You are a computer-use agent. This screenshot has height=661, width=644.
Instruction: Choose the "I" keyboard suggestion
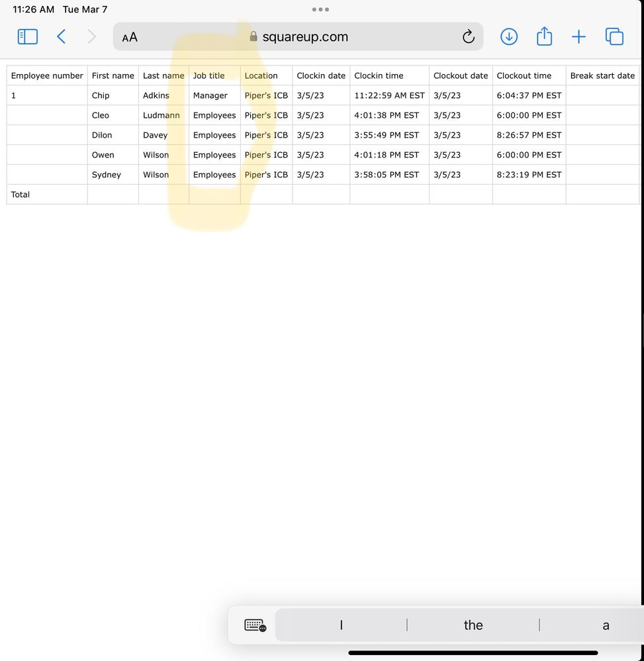341,625
